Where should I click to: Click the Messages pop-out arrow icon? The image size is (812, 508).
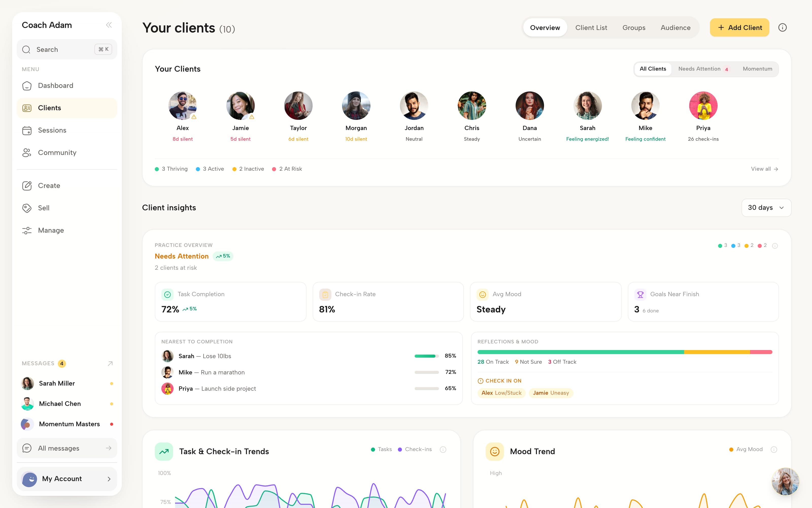click(110, 363)
